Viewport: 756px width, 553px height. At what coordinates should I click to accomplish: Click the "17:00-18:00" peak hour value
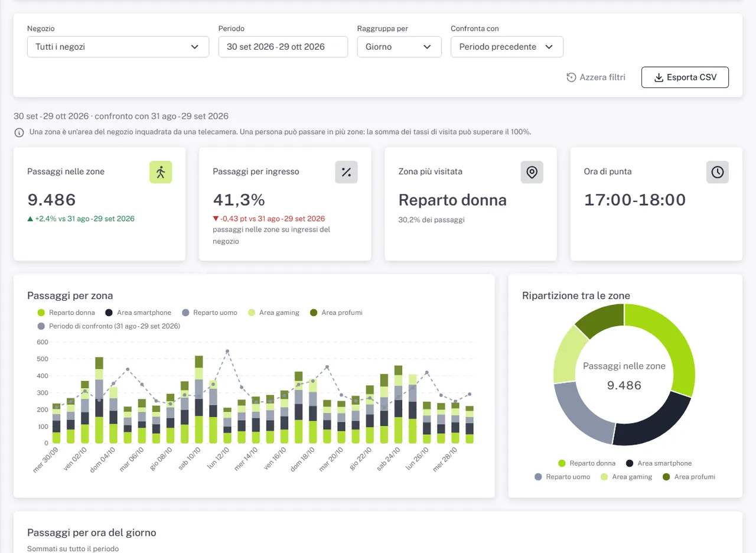pyautogui.click(x=635, y=200)
